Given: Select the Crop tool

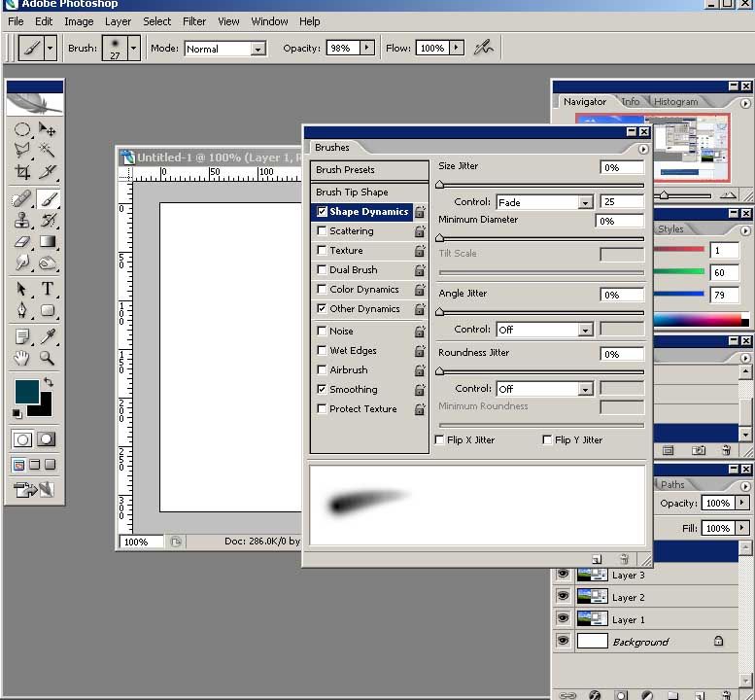Looking at the screenshot, I should pyautogui.click(x=22, y=172).
